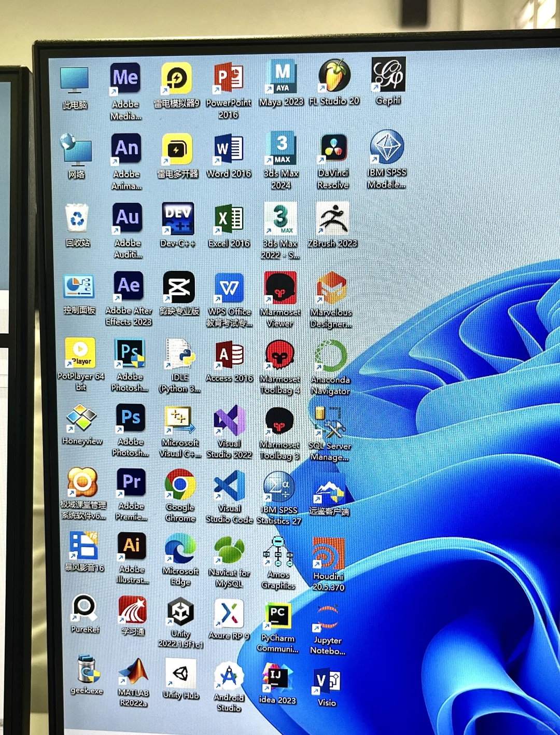Open the DaVinci Resolve shortcut
Viewport: 560px width, 735px height.
pos(333,148)
